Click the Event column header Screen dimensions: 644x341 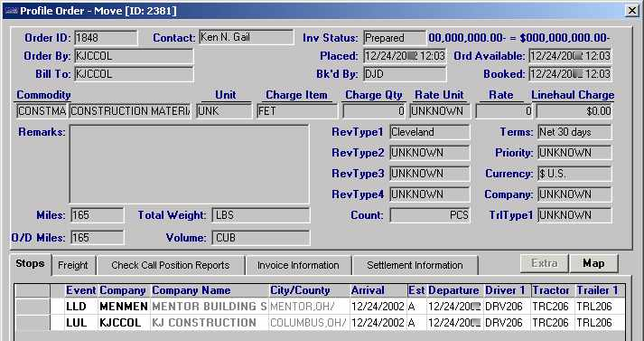[x=81, y=290]
